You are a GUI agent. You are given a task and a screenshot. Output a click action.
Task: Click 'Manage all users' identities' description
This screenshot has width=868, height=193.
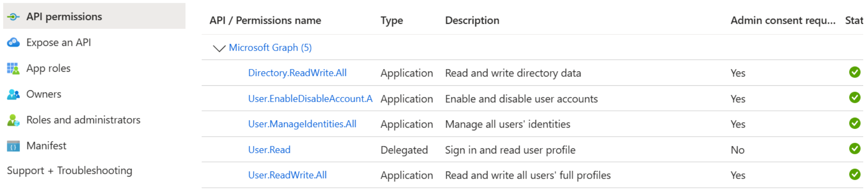click(x=507, y=124)
